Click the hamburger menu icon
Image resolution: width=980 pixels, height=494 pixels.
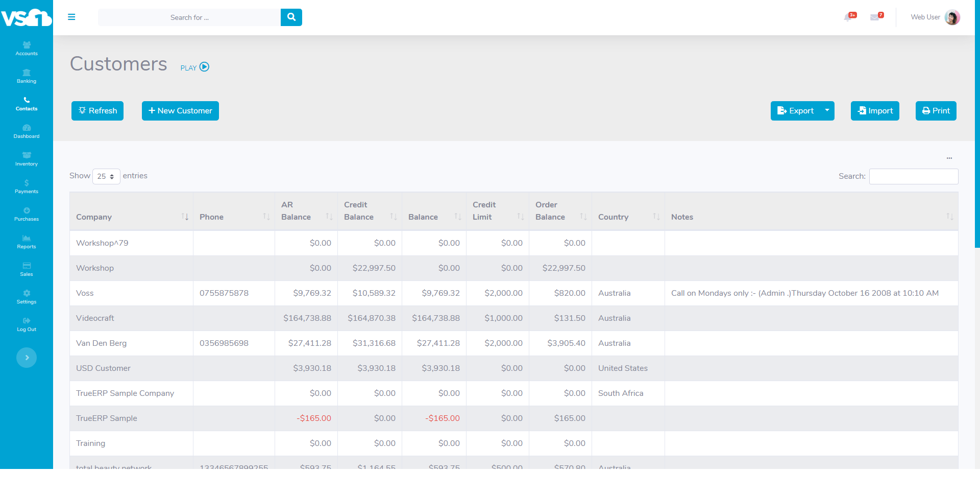pos(71,17)
